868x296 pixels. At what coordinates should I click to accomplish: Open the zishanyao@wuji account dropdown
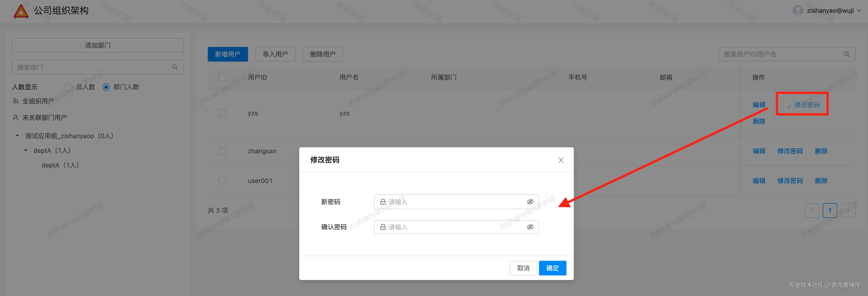point(830,11)
